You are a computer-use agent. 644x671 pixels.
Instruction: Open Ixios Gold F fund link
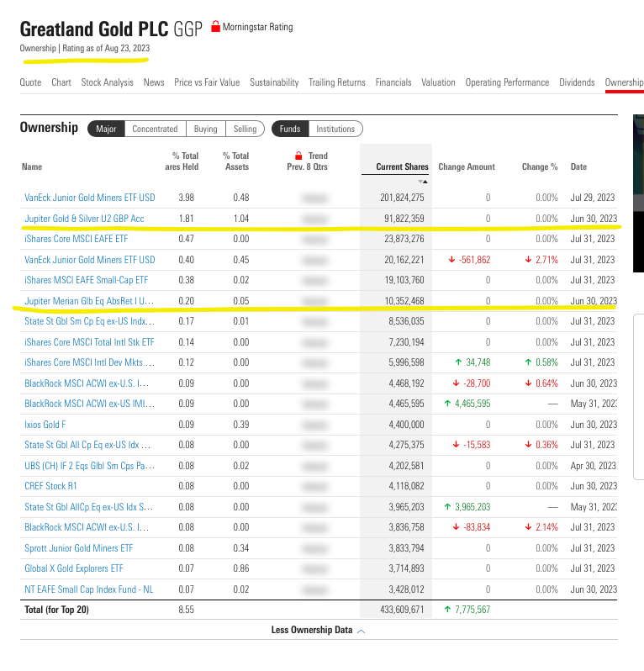(x=45, y=425)
